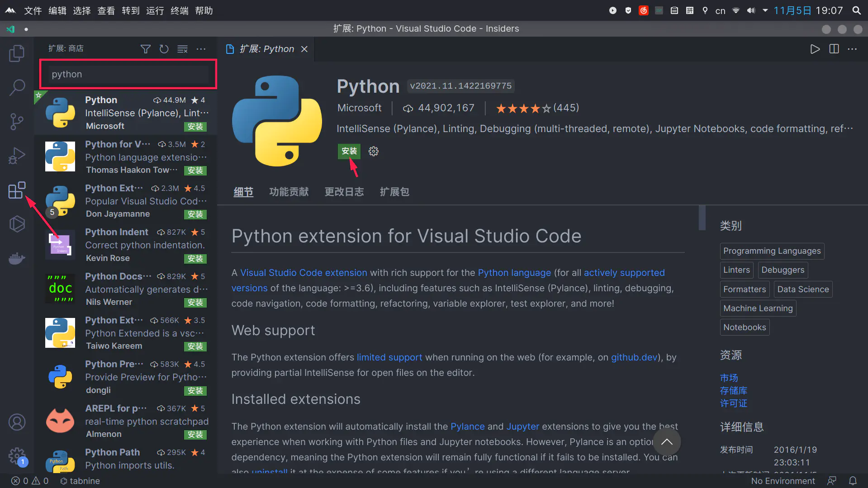This screenshot has width=868, height=488.
Task: Open the Pylance link
Action: 467,426
